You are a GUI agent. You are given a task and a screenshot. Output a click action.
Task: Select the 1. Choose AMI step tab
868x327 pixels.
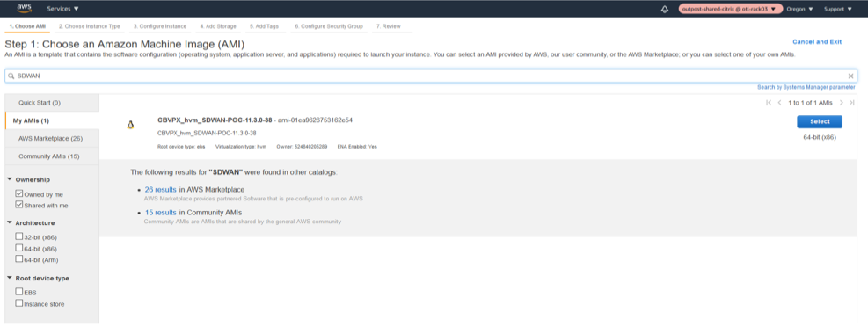[x=27, y=26]
